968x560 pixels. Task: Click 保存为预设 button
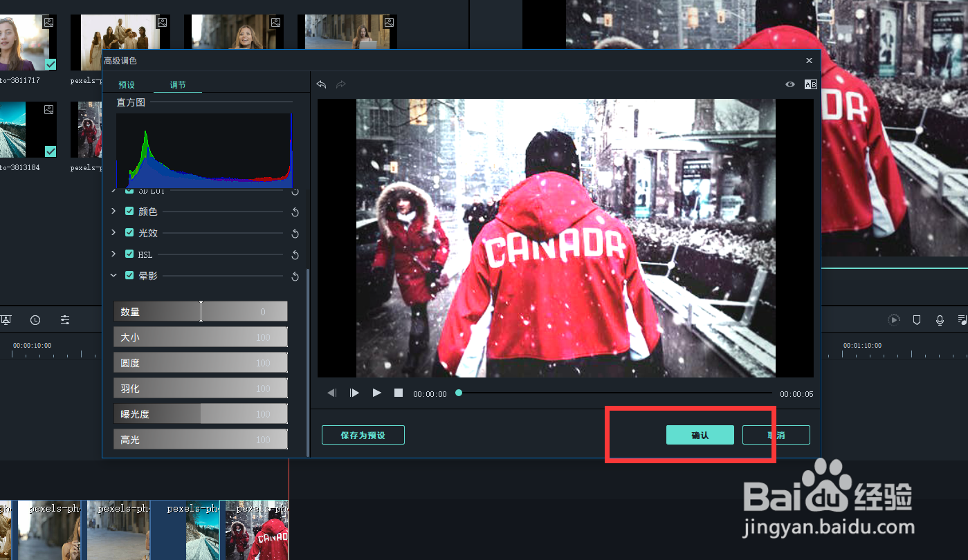coord(363,435)
